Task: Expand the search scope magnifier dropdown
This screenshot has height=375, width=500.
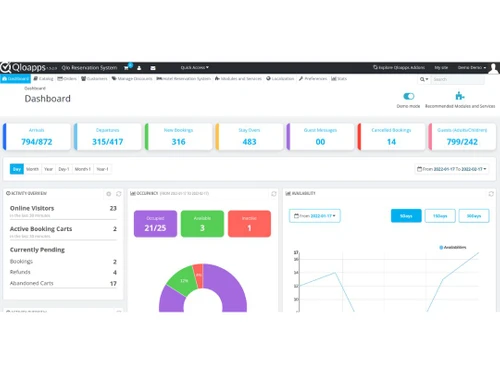Action: 424,79
